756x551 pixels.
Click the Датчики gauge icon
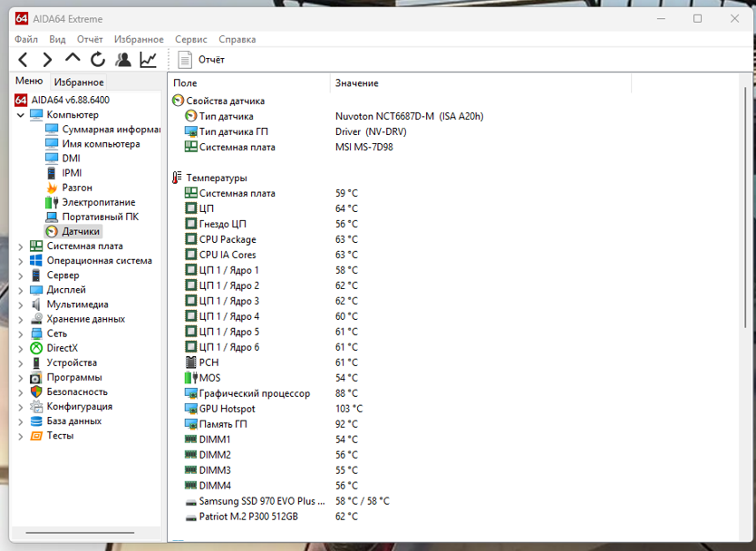(x=52, y=231)
